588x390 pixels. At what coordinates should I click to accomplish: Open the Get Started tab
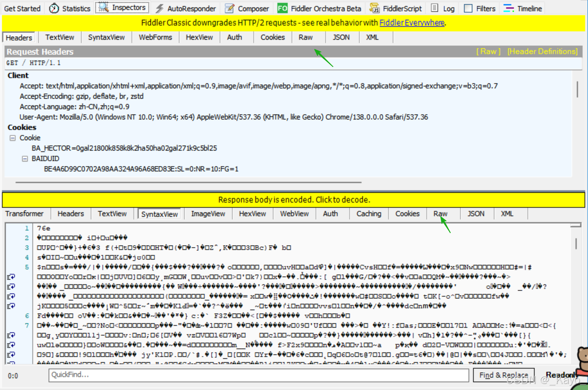tap(22, 8)
